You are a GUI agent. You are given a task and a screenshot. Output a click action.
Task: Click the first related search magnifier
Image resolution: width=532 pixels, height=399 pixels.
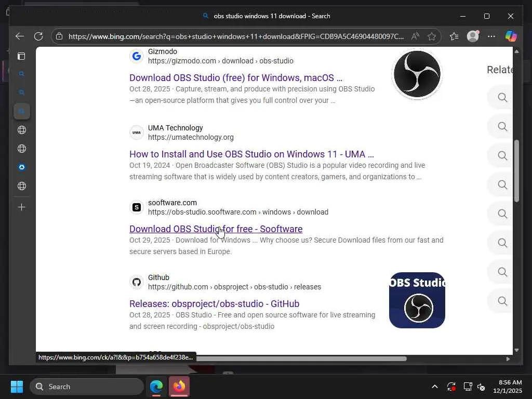502,98
